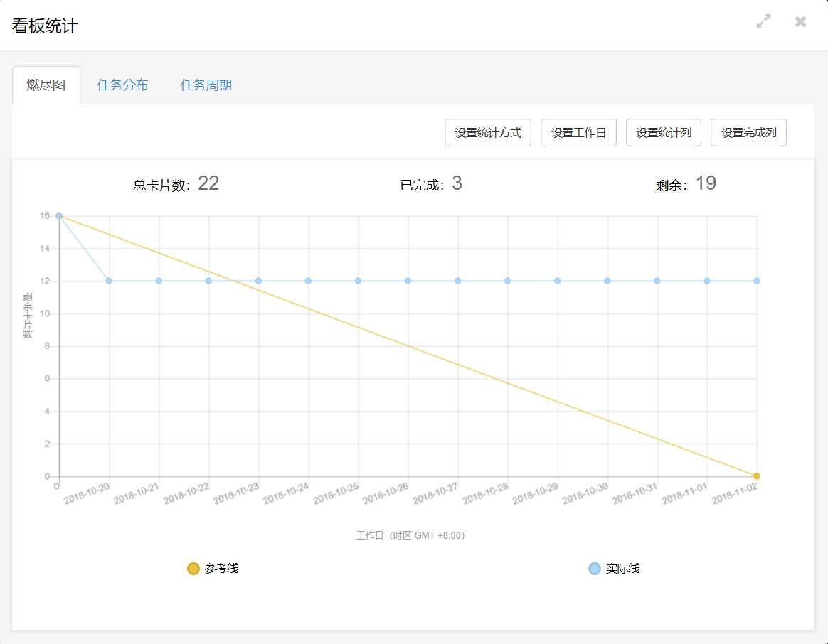This screenshot has width=828, height=644.
Task: Click the actual-line data point at 2018-10-25
Action: 358,281
